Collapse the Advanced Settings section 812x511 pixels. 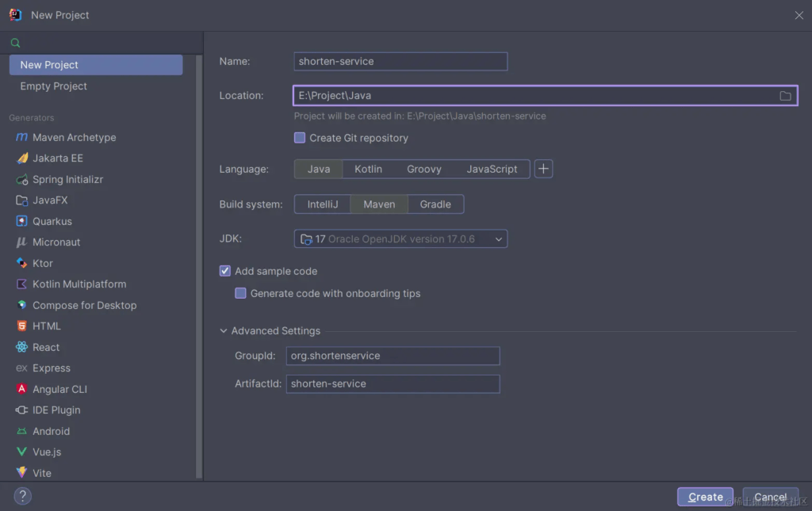point(224,331)
